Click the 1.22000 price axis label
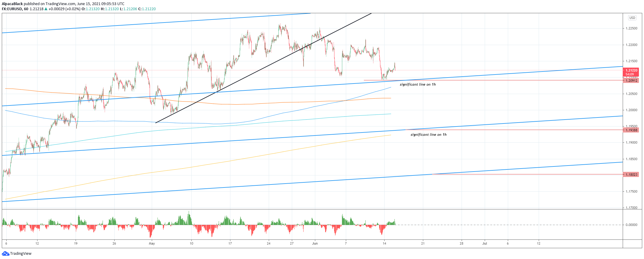 tap(631, 45)
